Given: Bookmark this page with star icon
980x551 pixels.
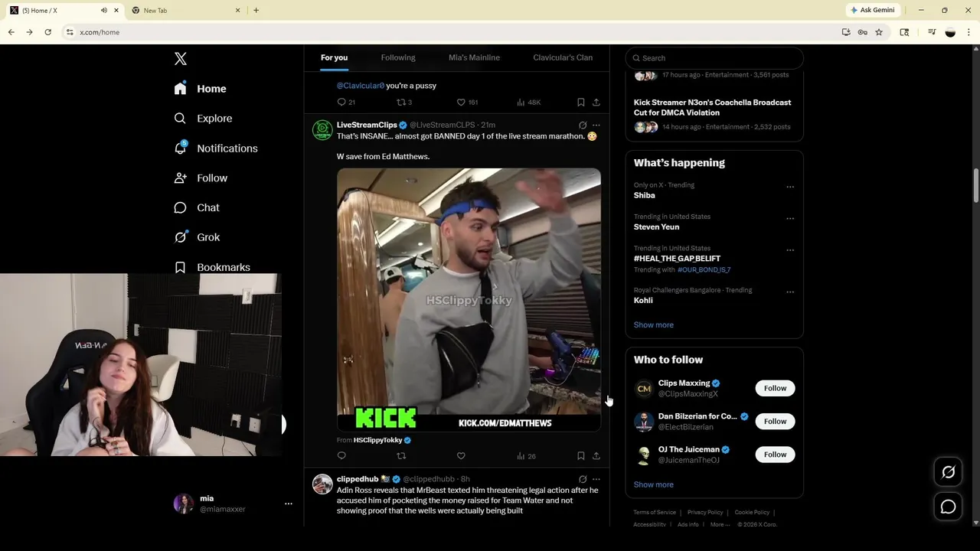Looking at the screenshot, I should tap(879, 32).
